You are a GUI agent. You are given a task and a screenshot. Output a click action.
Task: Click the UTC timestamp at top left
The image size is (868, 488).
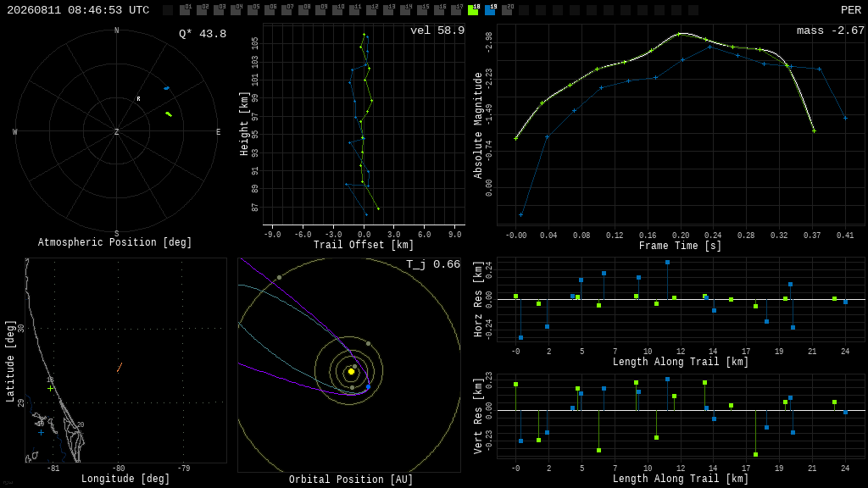[78, 10]
